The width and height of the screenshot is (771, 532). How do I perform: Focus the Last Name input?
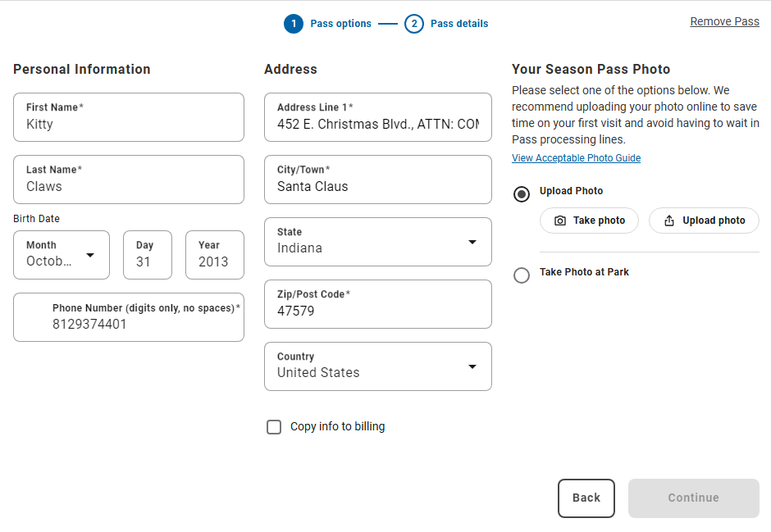(x=129, y=186)
